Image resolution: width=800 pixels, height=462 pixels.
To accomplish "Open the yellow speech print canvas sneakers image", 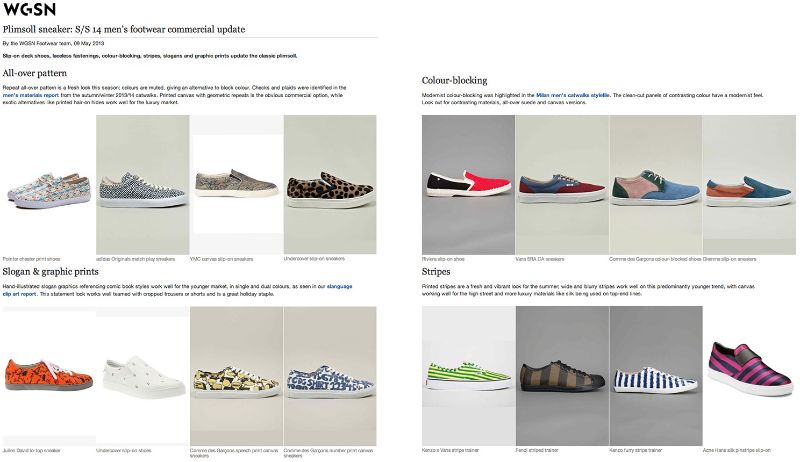I will click(x=236, y=376).
